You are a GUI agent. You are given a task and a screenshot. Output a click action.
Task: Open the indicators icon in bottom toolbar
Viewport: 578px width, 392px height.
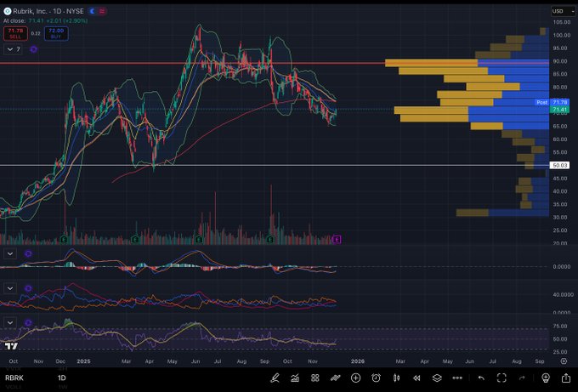[x=296, y=377]
